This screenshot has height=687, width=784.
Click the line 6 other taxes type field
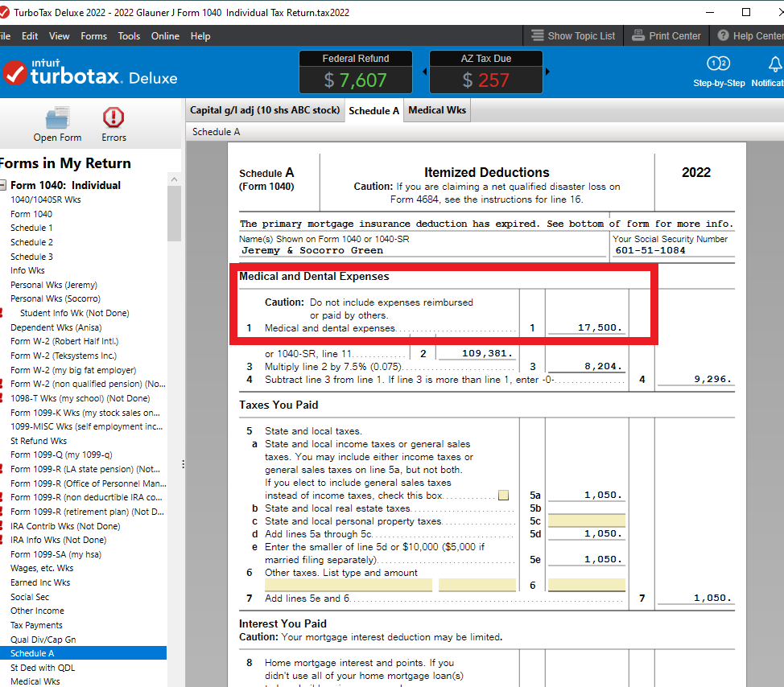tap(349, 585)
